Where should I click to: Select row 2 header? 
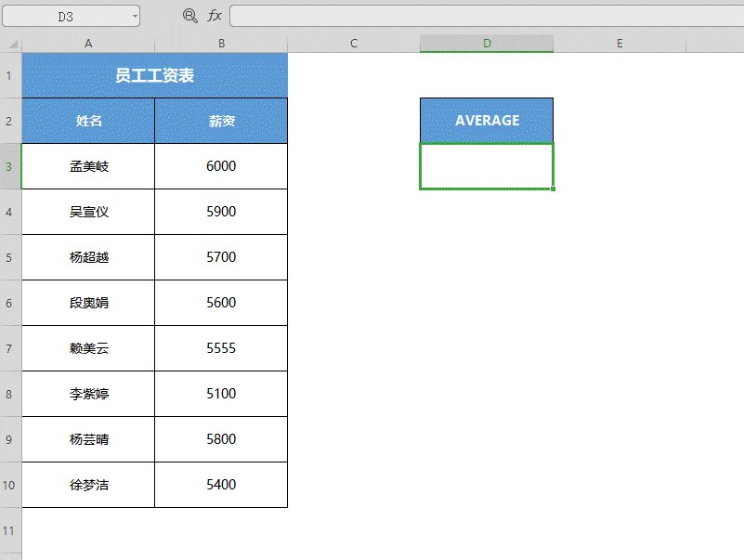[x=9, y=121]
